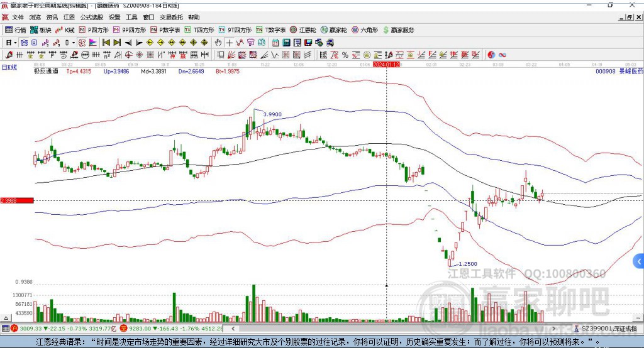Click the Tp=4.4315 value
This screenshot has width=644, height=348.
point(79,71)
